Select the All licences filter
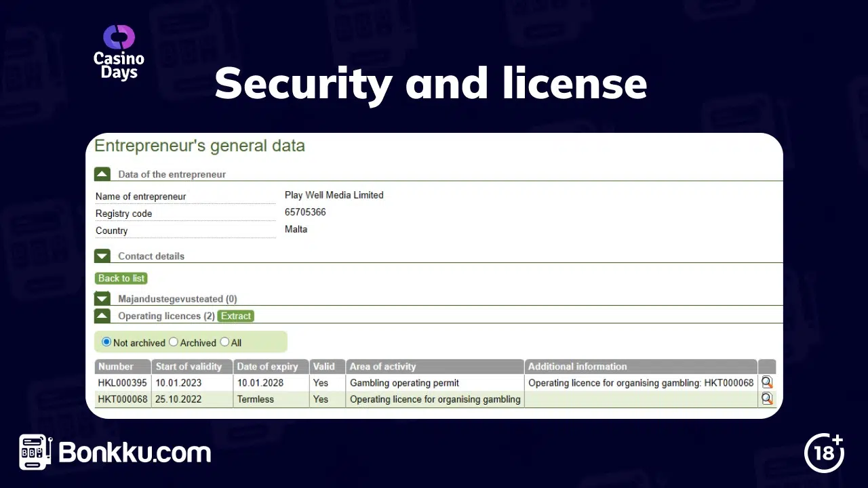 click(x=224, y=342)
